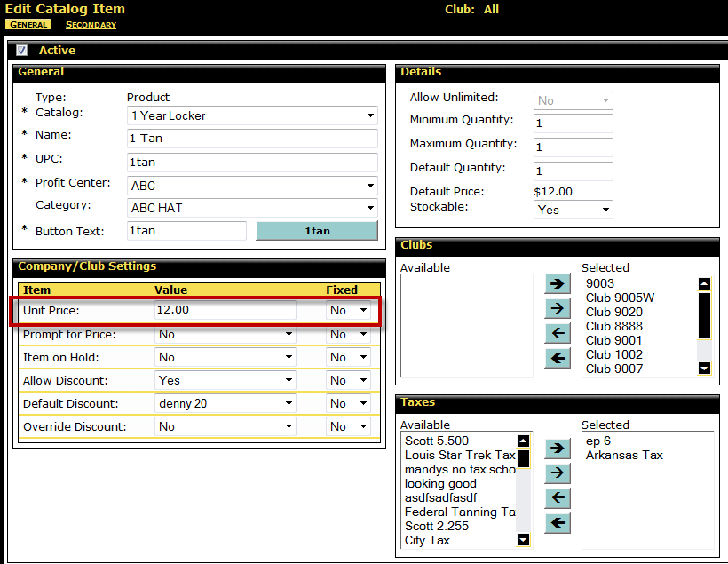Switch to the Secondary tab
The image size is (728, 564).
(91, 25)
